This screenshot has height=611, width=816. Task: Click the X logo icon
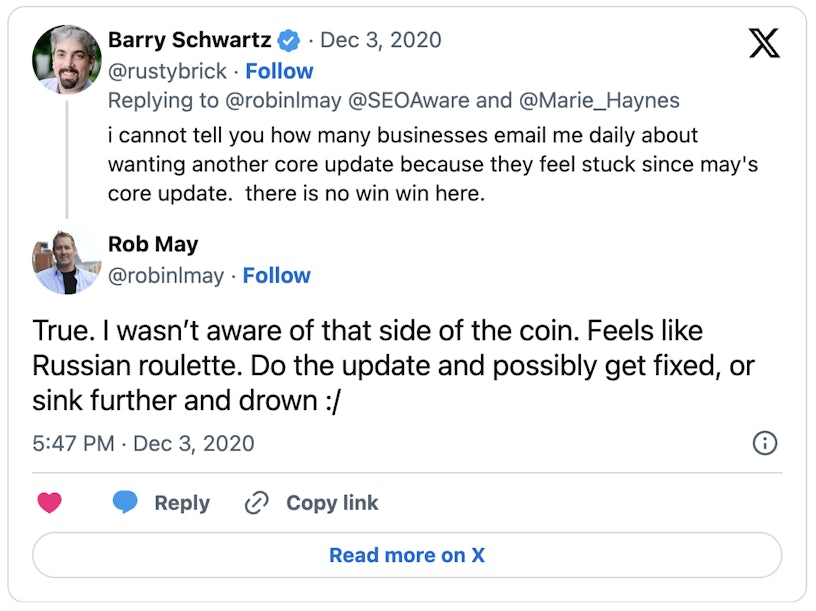click(x=765, y=42)
